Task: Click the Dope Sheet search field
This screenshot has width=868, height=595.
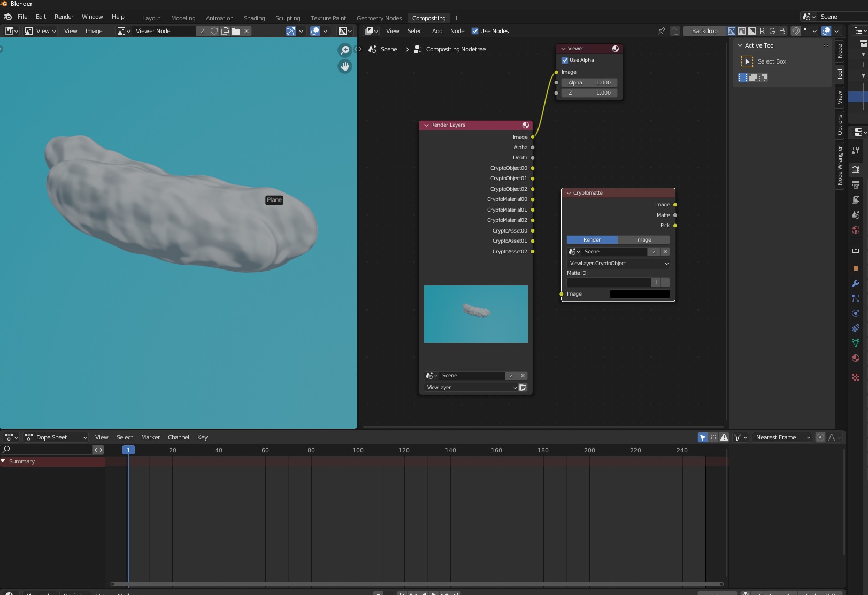Action: point(47,450)
